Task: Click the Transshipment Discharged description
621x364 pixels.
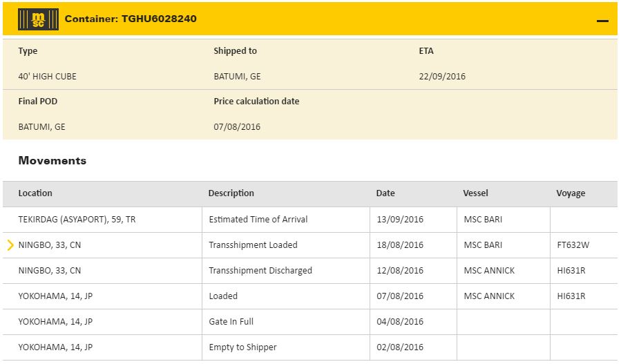Action: 260,271
